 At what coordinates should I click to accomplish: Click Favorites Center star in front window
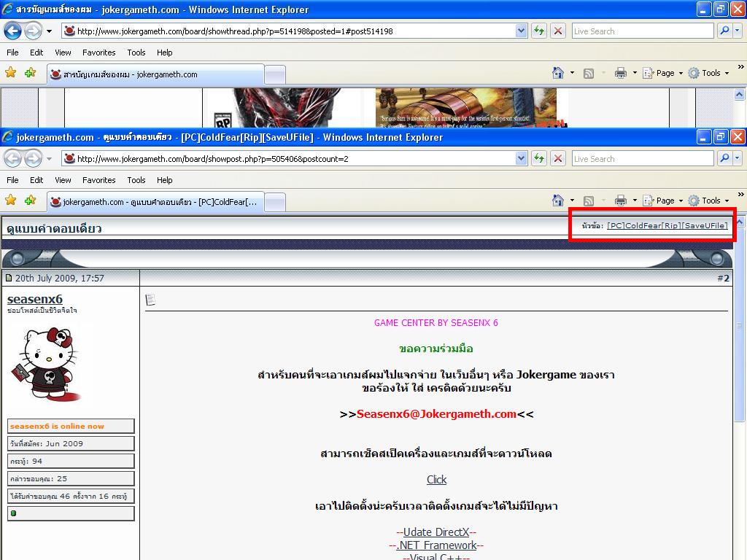10,200
